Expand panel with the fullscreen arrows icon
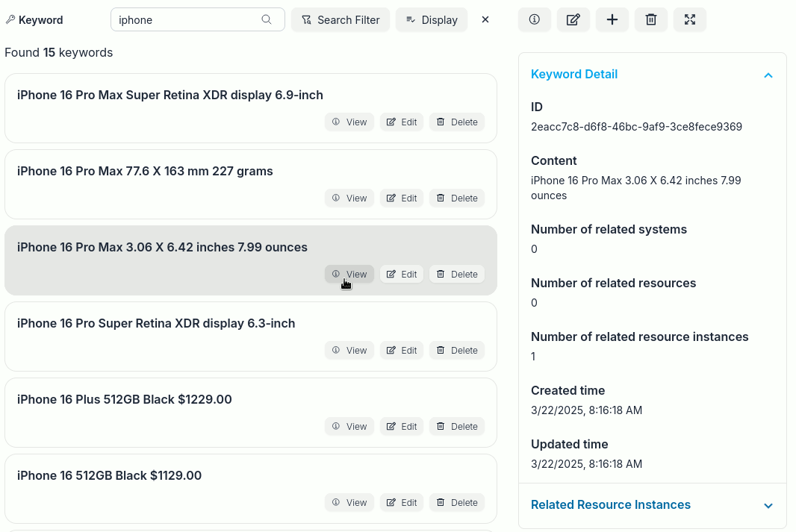This screenshot has height=532, width=796. point(690,20)
